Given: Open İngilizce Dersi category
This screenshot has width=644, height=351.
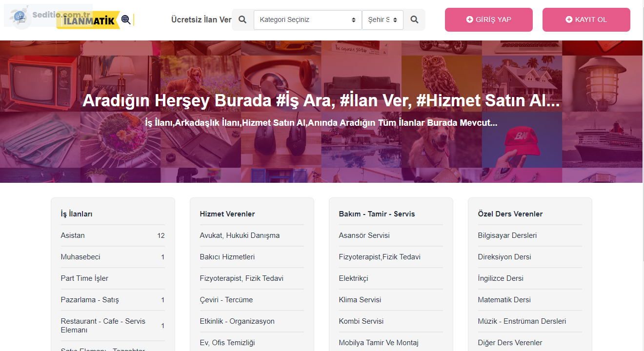Looking at the screenshot, I should tap(500, 278).
